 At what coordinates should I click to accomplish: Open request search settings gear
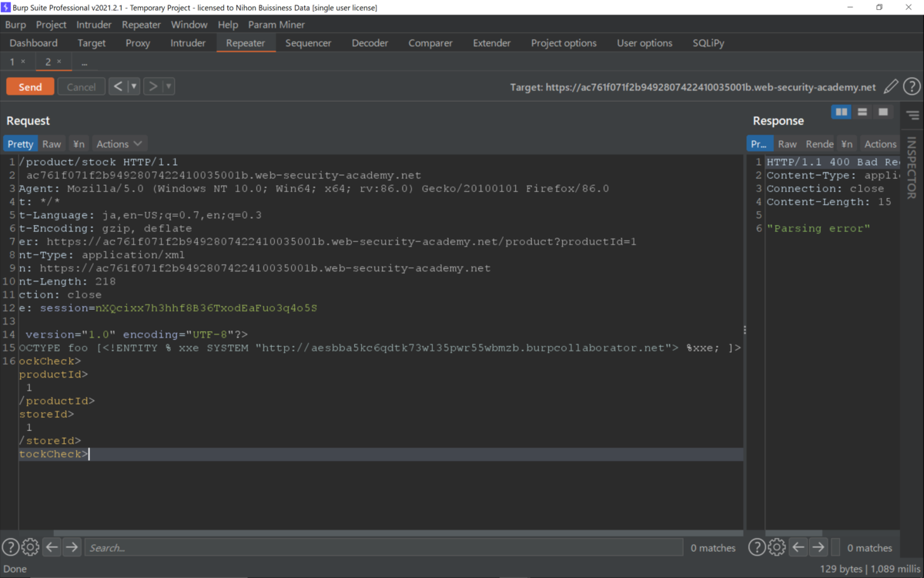30,548
